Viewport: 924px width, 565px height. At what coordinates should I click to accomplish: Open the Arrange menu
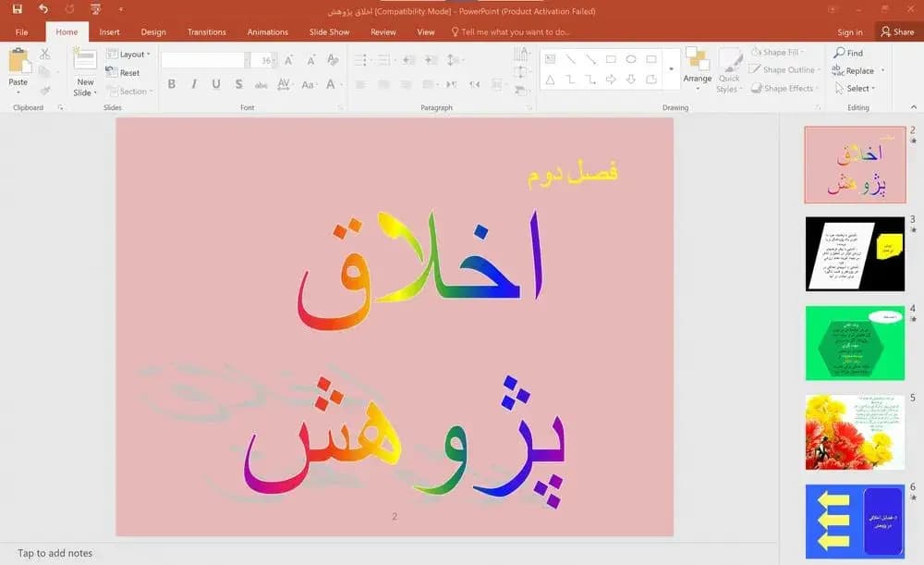pyautogui.click(x=697, y=69)
